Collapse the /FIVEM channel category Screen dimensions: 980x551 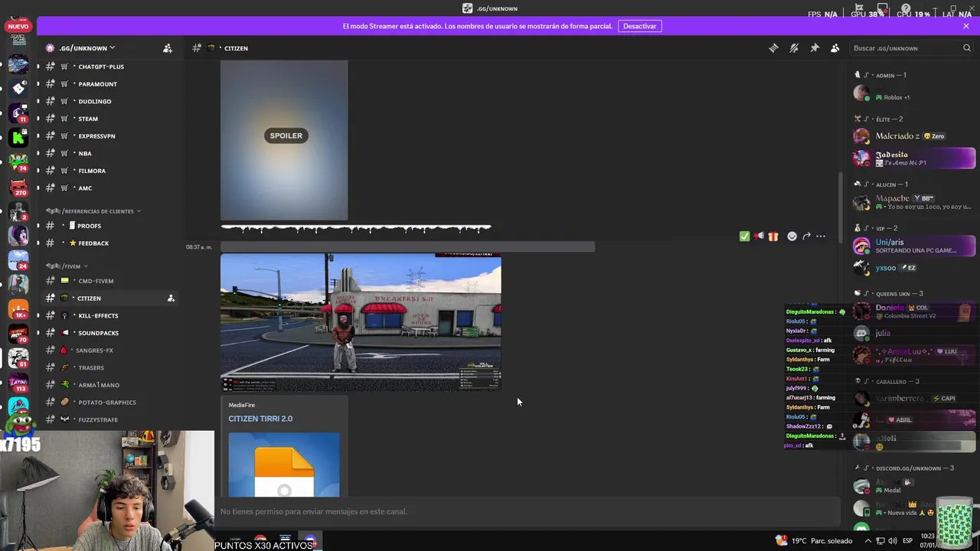(67, 266)
